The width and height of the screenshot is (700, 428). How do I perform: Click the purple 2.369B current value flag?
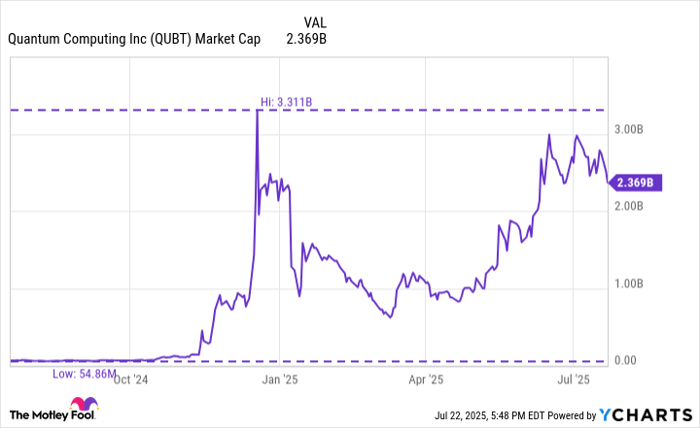[x=631, y=183]
